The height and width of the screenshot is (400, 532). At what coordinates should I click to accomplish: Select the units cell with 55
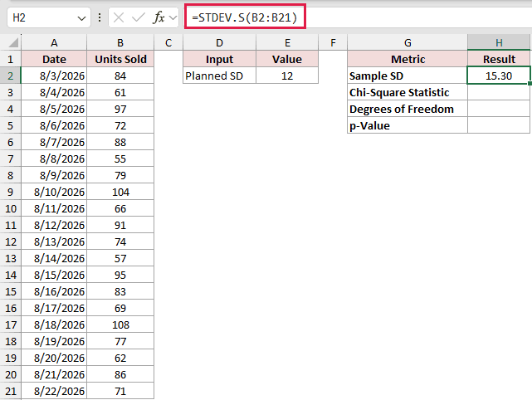coord(120,159)
